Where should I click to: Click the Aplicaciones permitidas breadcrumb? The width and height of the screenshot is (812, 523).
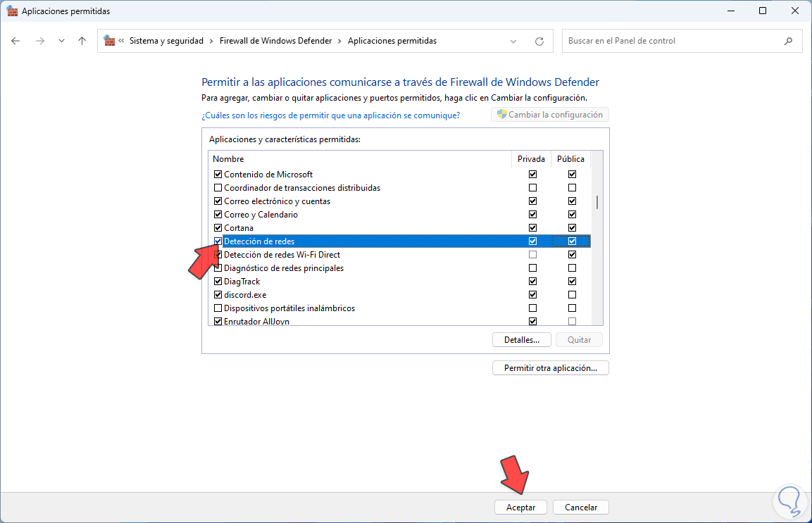coord(392,41)
